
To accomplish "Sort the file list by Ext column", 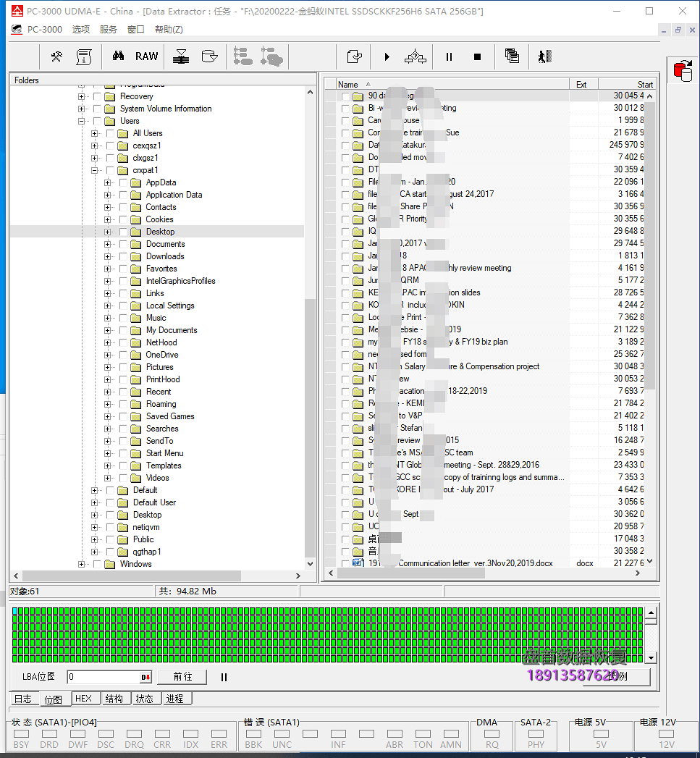I will point(583,84).
